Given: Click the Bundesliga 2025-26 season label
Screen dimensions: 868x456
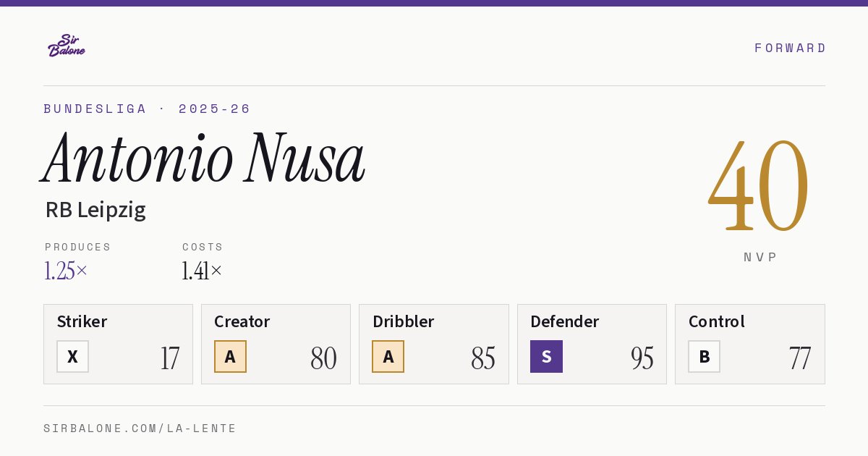Looking at the screenshot, I should 147,109.
